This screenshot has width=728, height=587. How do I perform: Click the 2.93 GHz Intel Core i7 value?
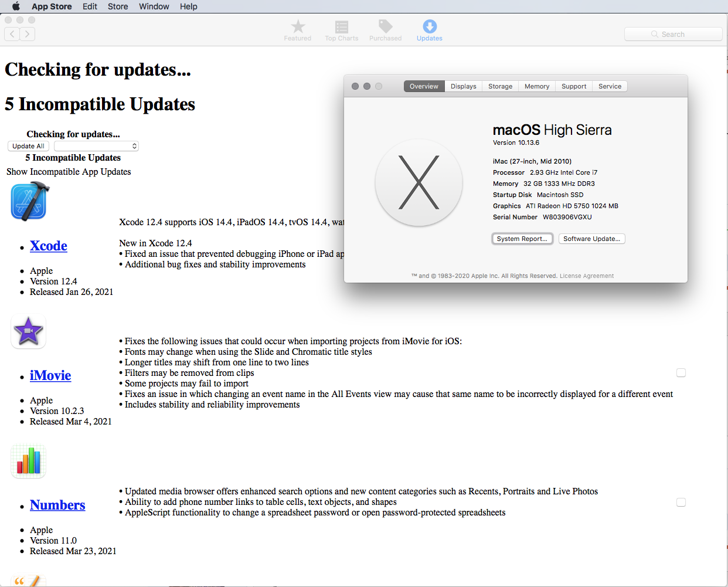pos(564,172)
